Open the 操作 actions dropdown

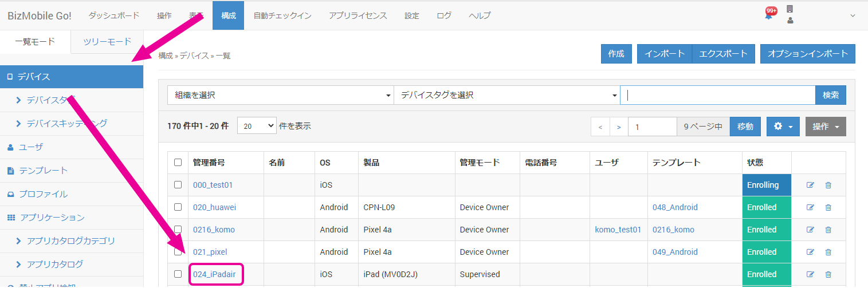click(825, 127)
